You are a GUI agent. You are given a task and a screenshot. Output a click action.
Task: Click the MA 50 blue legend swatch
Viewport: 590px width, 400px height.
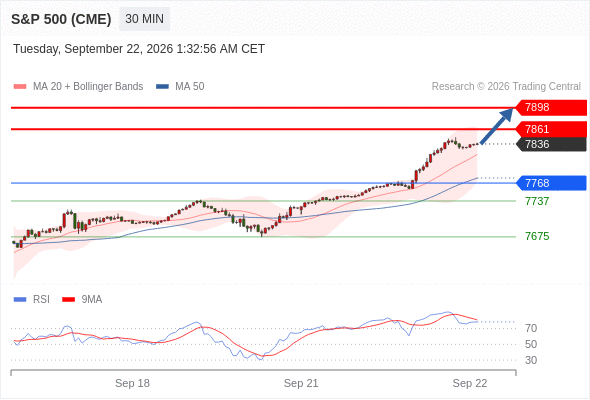point(162,87)
